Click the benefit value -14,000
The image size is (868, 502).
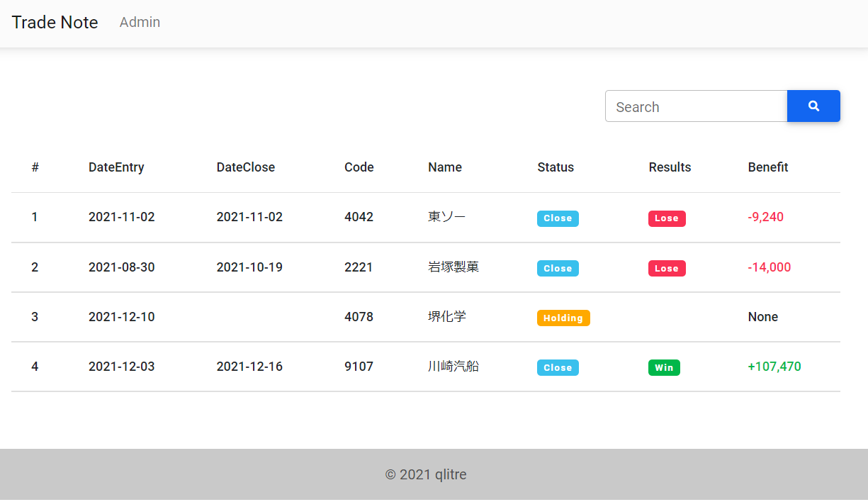pyautogui.click(x=769, y=267)
